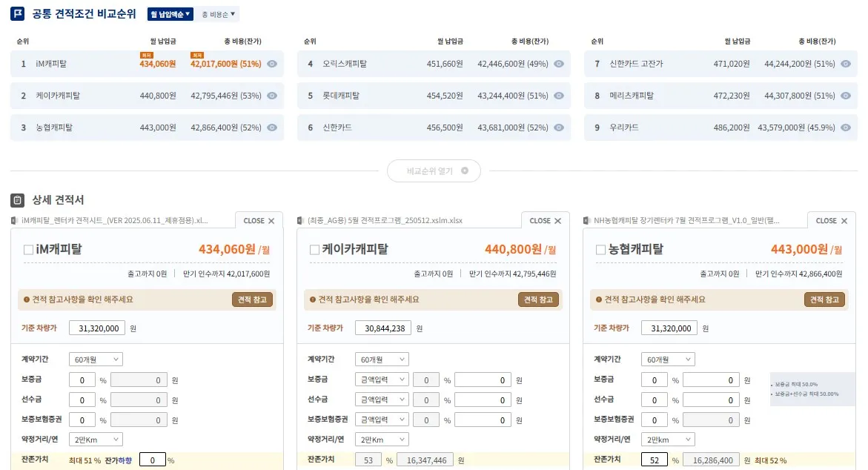Open 계약기간 dropdown in 농협캐피탈 card

coord(668,360)
